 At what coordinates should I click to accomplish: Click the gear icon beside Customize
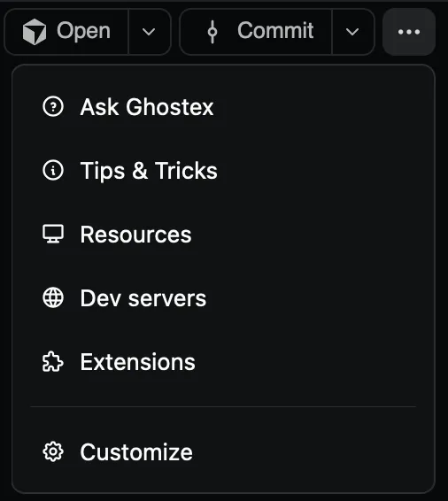pos(53,451)
